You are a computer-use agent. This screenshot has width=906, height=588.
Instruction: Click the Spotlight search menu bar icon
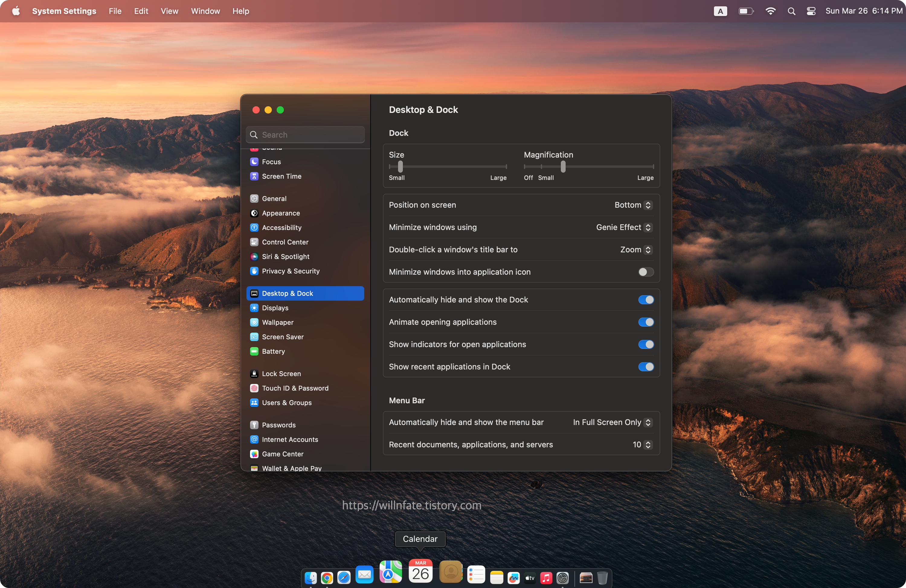pyautogui.click(x=792, y=11)
